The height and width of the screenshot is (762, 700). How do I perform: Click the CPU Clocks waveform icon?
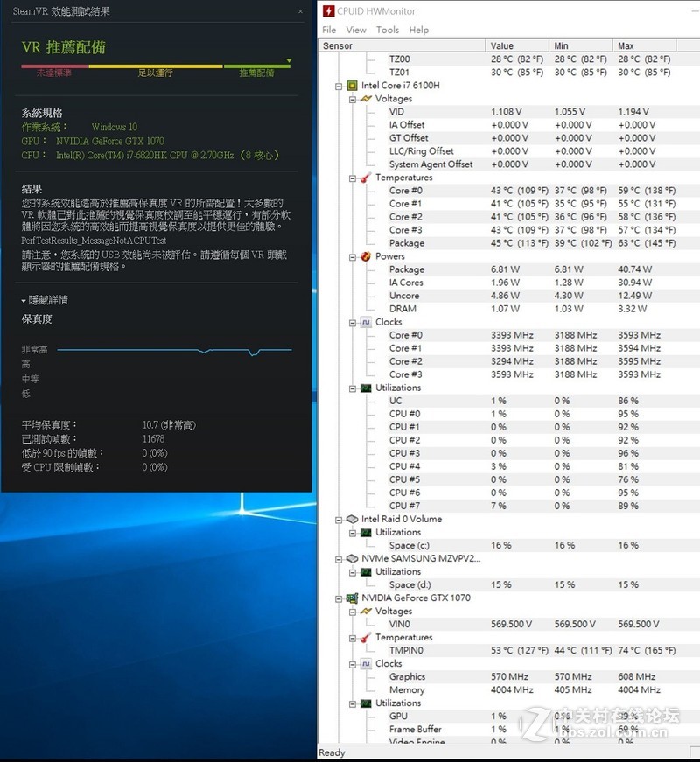(x=366, y=322)
